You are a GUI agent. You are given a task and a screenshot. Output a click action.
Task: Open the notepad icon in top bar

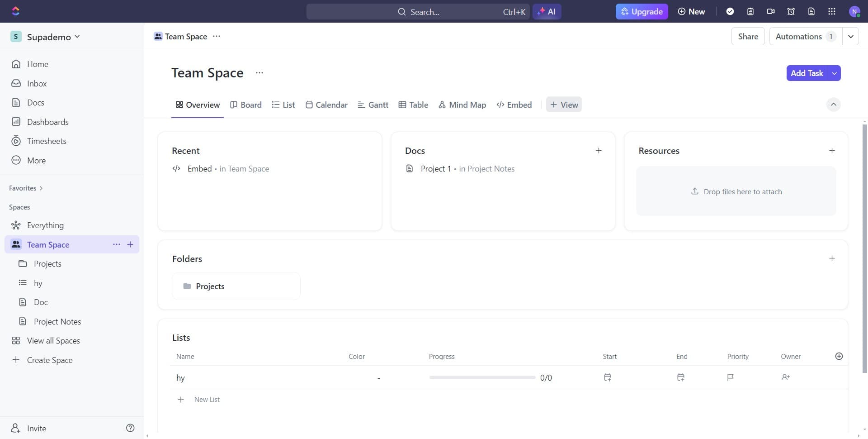[x=750, y=11]
